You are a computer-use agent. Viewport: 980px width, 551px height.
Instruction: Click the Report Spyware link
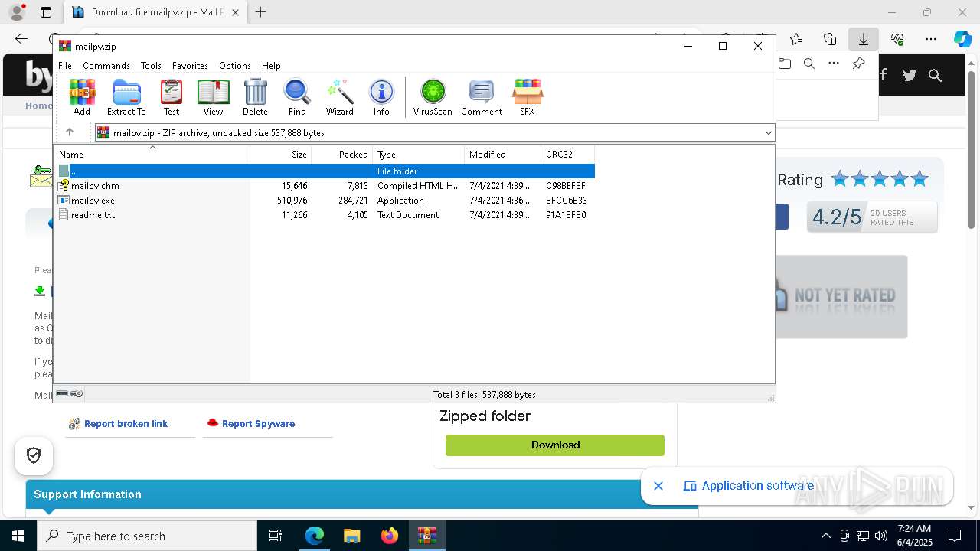(x=258, y=424)
